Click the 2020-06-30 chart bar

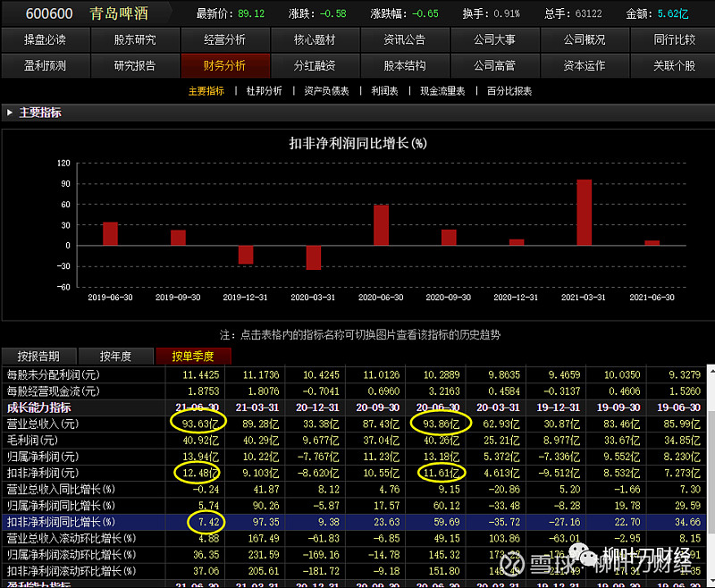coord(382,225)
